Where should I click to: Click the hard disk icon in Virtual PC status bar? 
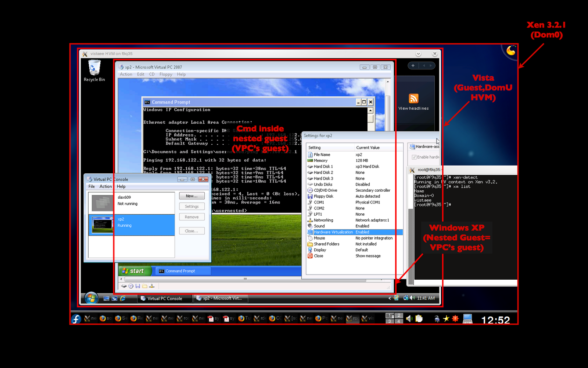[124, 286]
